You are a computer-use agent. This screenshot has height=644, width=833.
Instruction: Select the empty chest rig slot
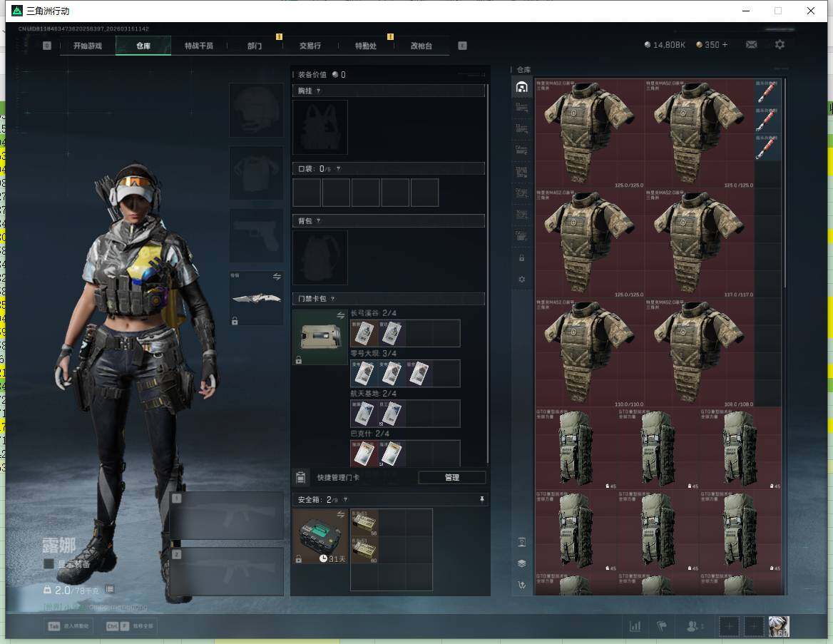pyautogui.click(x=320, y=127)
